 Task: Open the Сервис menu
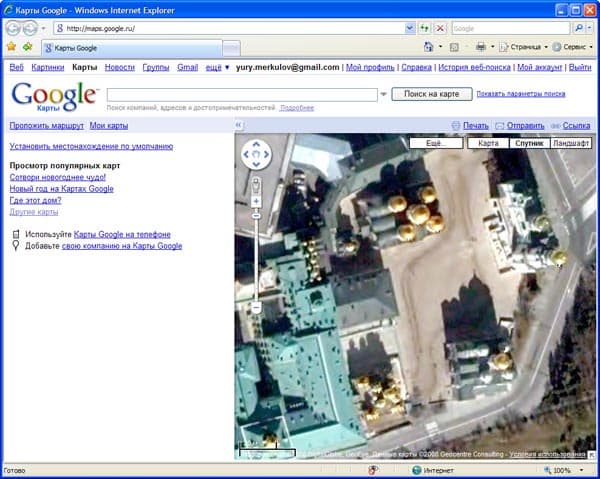click(573, 47)
